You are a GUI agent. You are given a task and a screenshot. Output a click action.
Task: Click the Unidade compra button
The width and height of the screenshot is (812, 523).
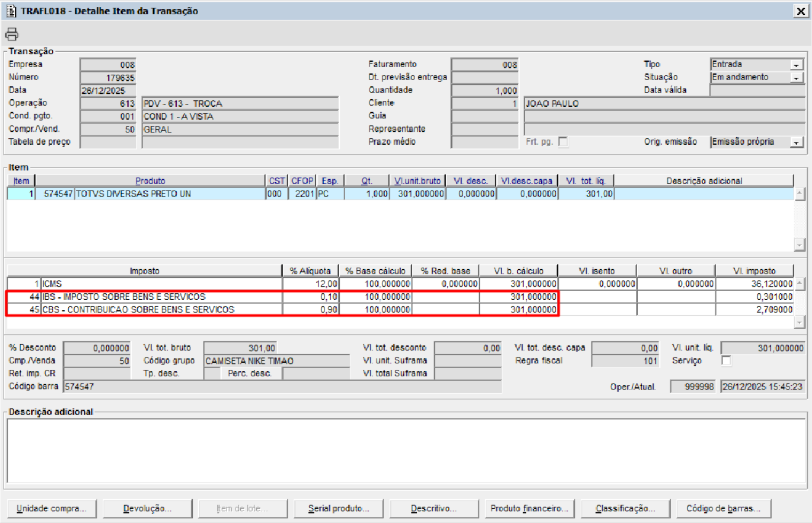52,509
